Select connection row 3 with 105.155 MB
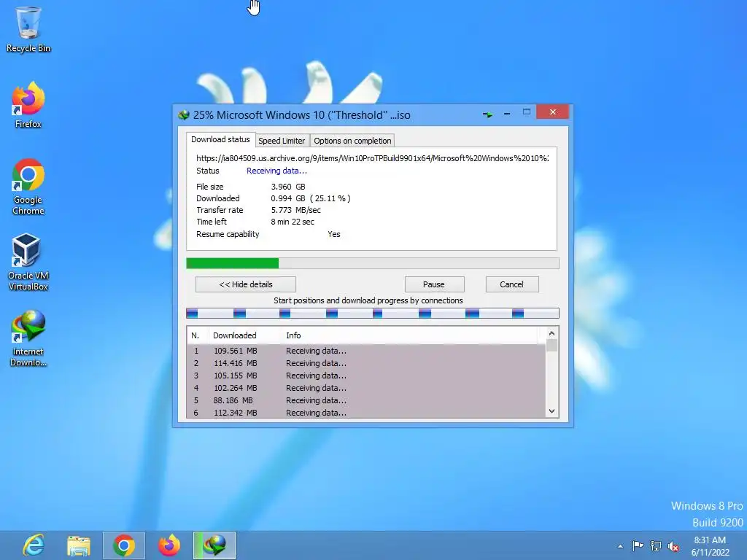Image resolution: width=747 pixels, height=560 pixels. tap(366, 376)
